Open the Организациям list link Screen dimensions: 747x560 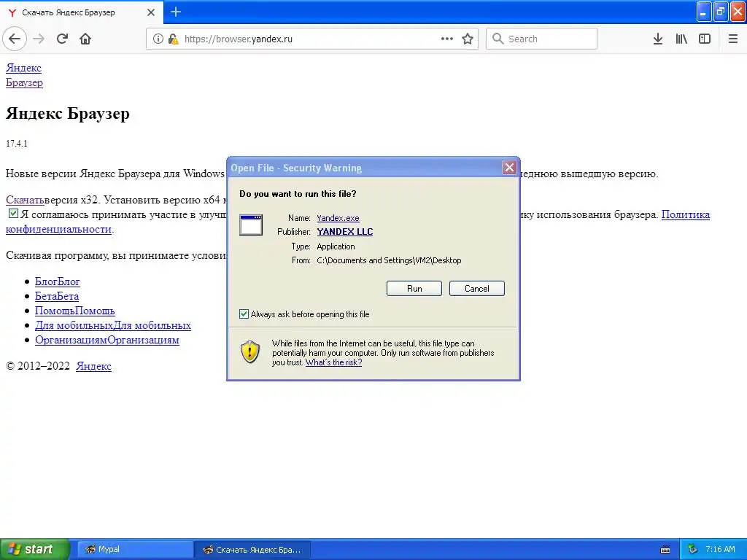point(107,340)
